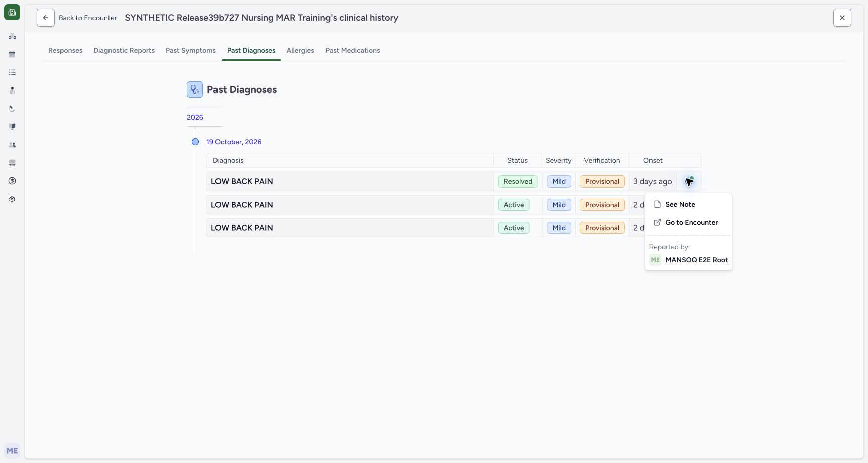
Task: Open the settings gear sidebar icon
Action: 12,199
